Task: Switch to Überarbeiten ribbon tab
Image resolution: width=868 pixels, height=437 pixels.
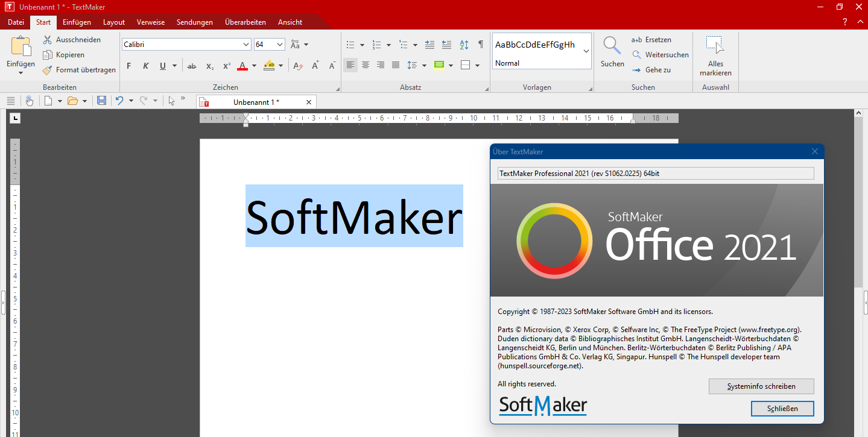Action: click(x=246, y=22)
